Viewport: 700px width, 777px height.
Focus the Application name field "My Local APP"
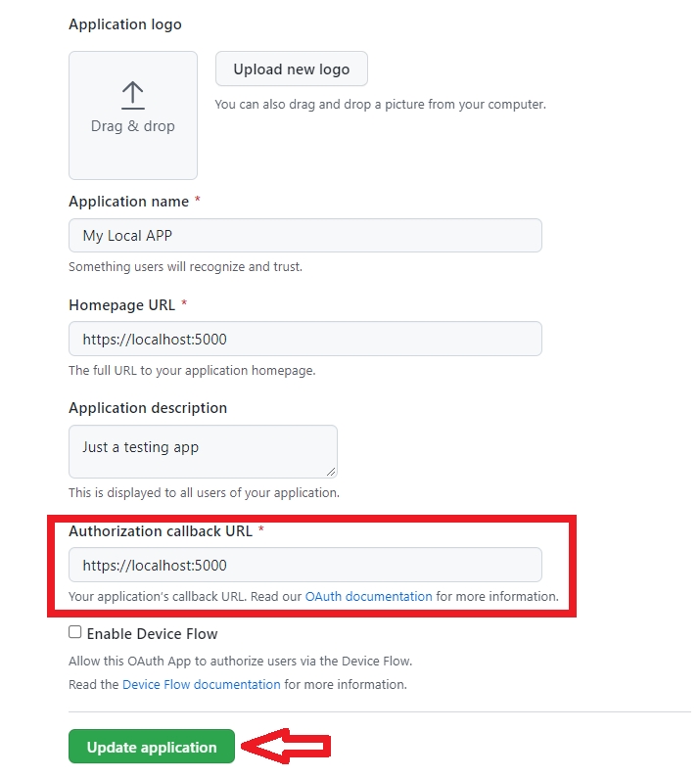point(304,236)
